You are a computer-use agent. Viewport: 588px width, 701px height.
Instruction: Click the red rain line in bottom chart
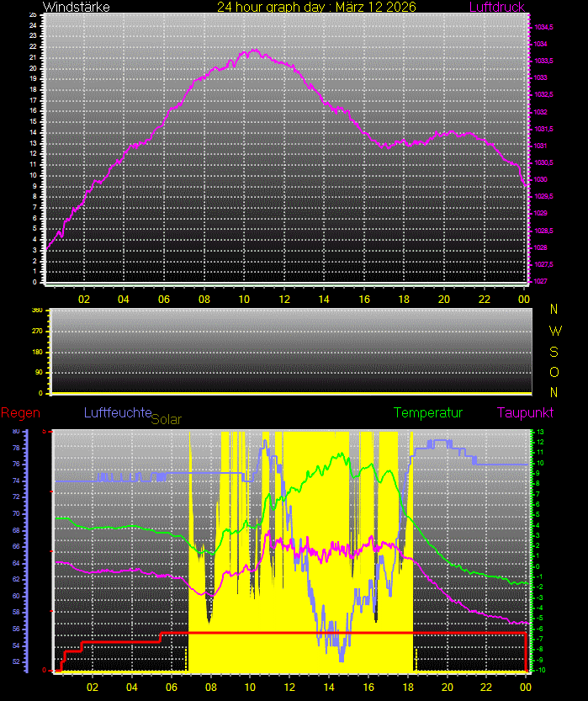click(336, 632)
